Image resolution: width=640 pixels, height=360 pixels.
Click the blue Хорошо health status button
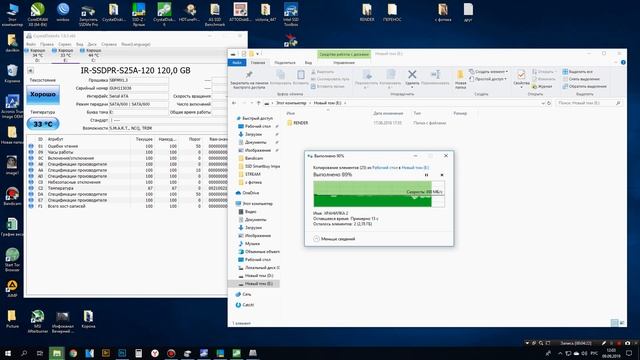tap(43, 95)
